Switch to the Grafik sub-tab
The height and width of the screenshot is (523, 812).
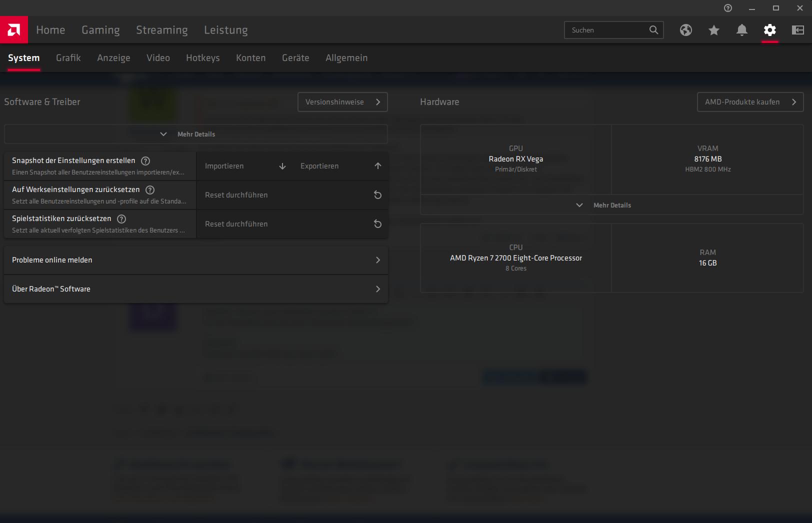(68, 58)
